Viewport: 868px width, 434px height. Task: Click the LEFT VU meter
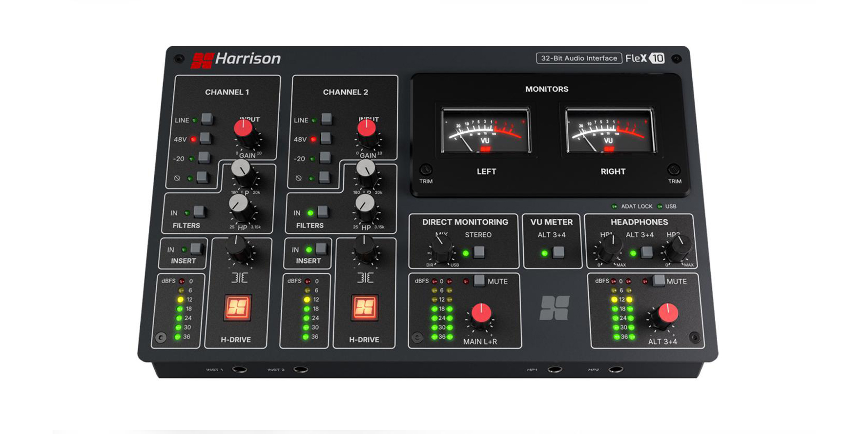[x=485, y=131]
